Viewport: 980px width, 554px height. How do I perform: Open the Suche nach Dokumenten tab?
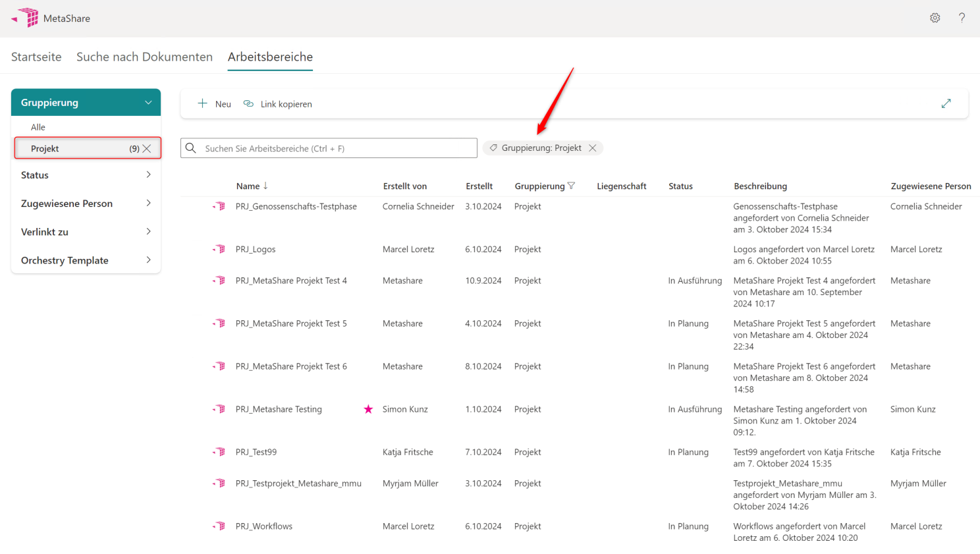pyautogui.click(x=144, y=57)
